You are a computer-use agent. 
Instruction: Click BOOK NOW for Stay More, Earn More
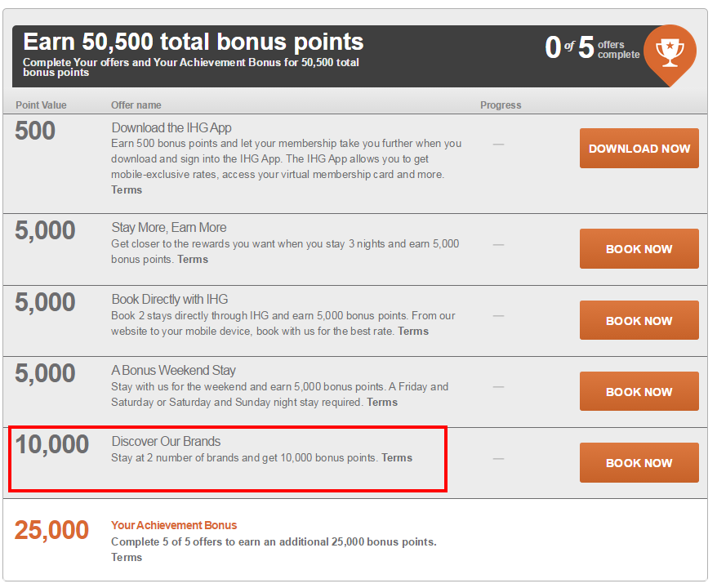639,249
